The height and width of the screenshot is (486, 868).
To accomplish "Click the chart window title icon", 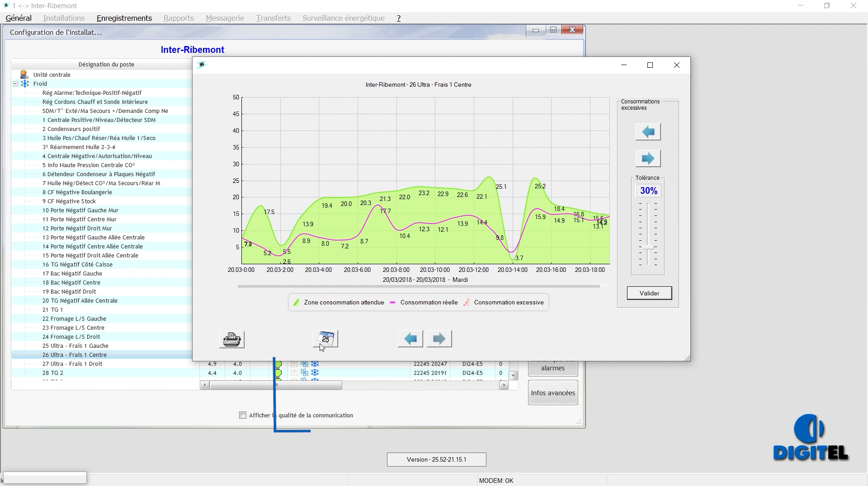I will 202,65.
